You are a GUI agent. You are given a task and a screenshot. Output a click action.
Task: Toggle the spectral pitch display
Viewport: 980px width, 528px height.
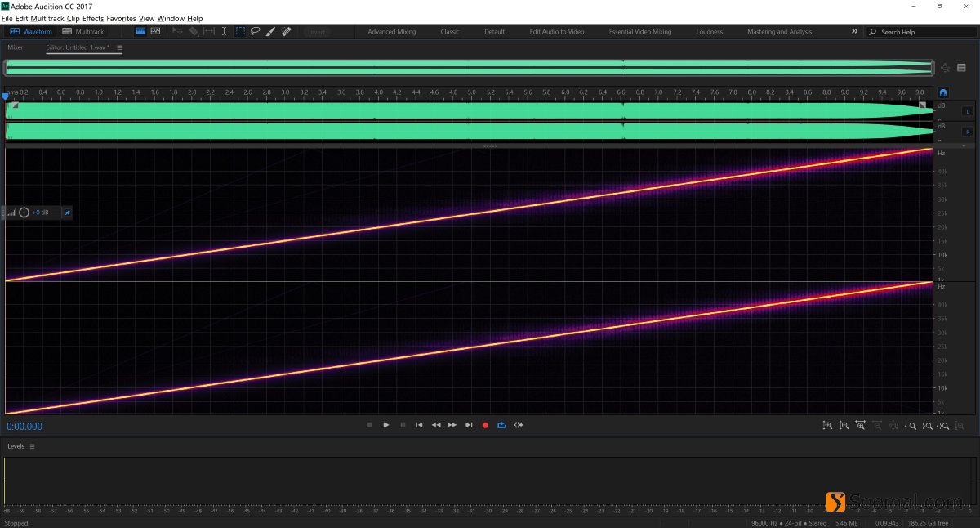click(x=155, y=31)
